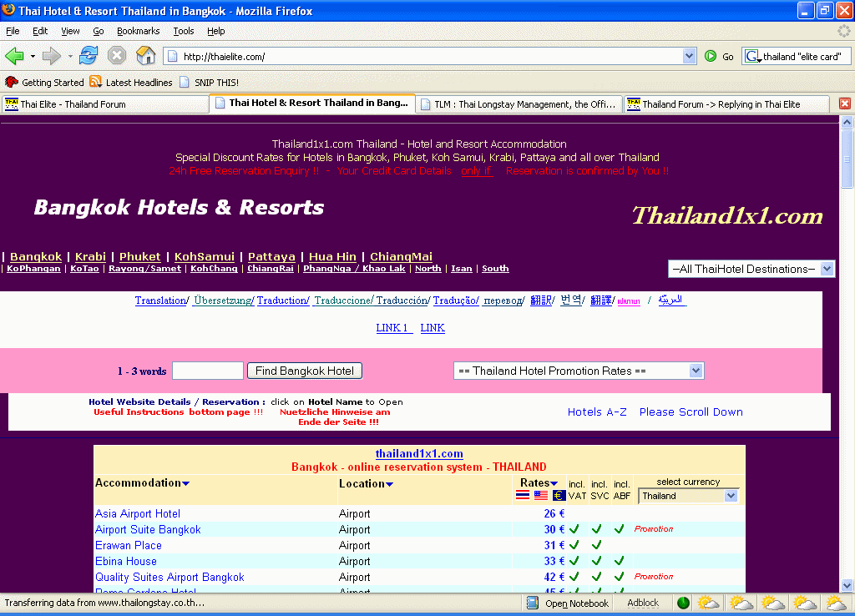Open the All ThaiHotel Destinations dropdown
The image size is (855, 616).
(x=751, y=269)
